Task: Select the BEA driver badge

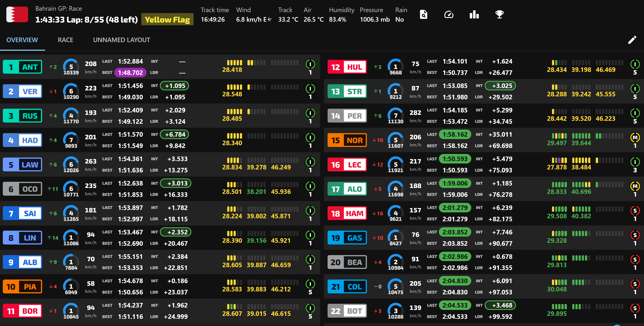Action: (347, 262)
